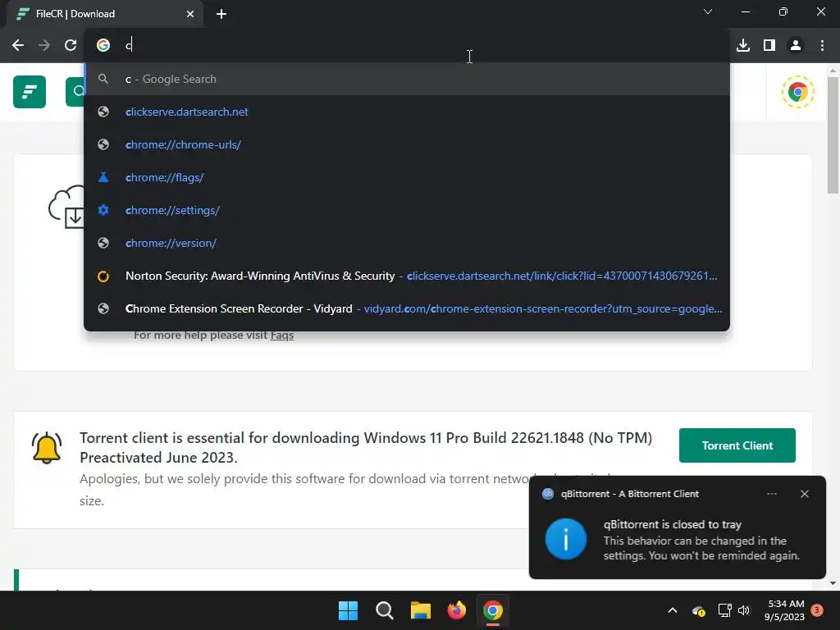Expand the tab search chevron
840x630 pixels.
point(708,11)
